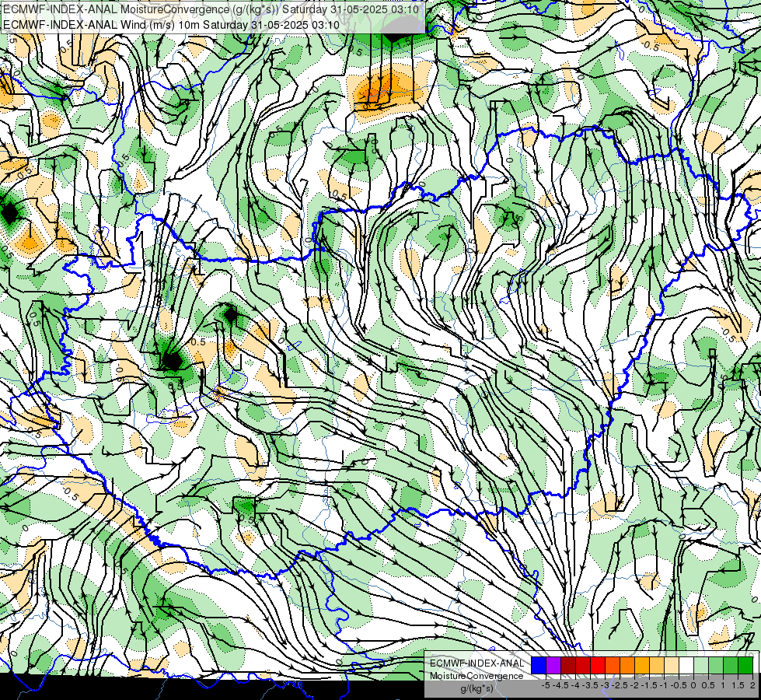Click the -5 tick label in legend
Screen dimensions: 761x700
pos(546,685)
